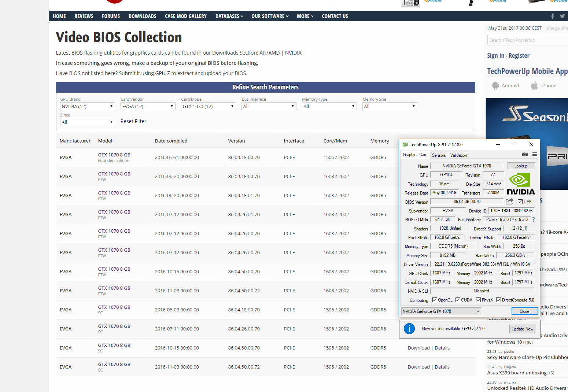Open the Memory Size filter dropdown
Image resolution: width=568 pixels, height=392 pixels.
tap(390, 106)
